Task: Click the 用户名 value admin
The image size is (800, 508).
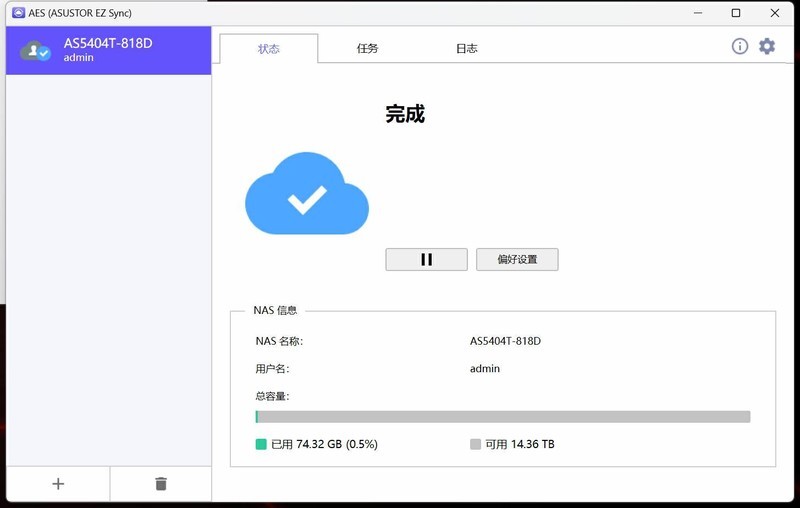Action: pyautogui.click(x=485, y=369)
